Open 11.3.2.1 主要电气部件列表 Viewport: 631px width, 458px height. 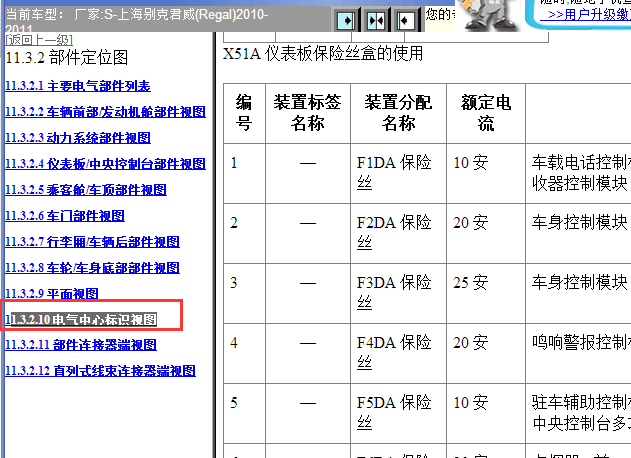coord(78,86)
